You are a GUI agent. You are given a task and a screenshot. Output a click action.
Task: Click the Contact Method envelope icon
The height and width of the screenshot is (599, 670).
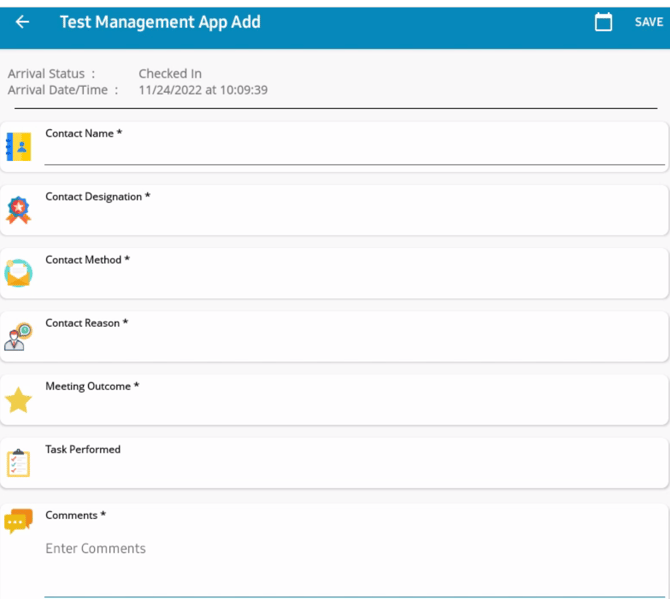[x=18, y=273]
